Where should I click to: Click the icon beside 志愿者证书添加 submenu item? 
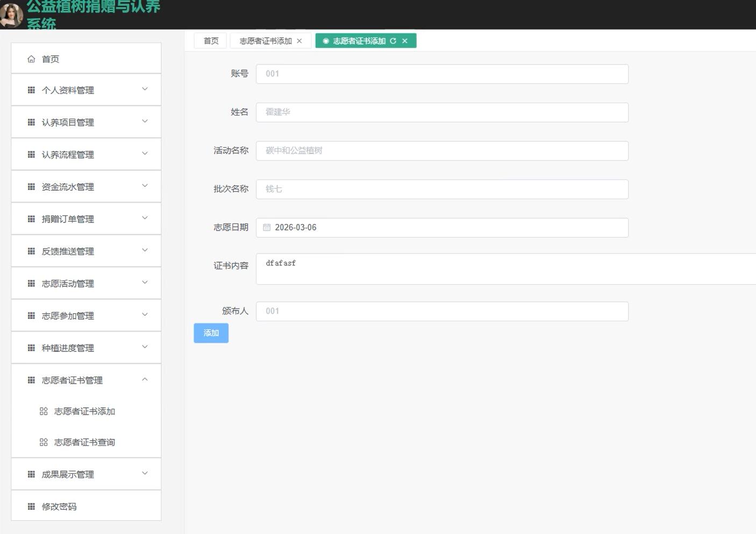point(44,412)
